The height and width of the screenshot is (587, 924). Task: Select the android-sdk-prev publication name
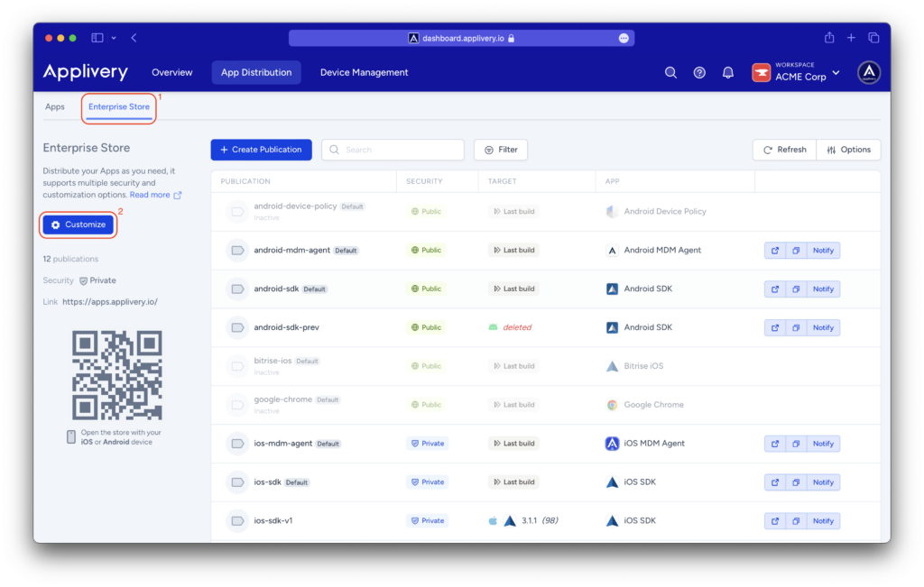pyautogui.click(x=286, y=327)
